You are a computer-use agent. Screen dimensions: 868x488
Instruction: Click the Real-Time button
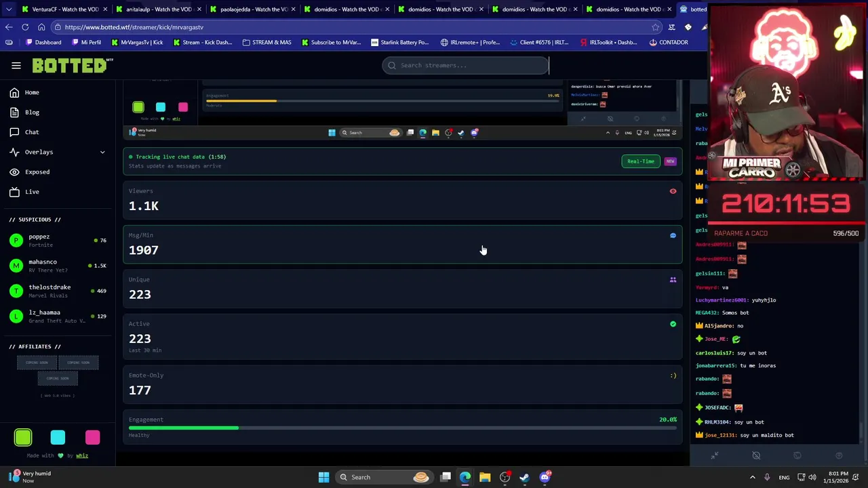point(641,161)
